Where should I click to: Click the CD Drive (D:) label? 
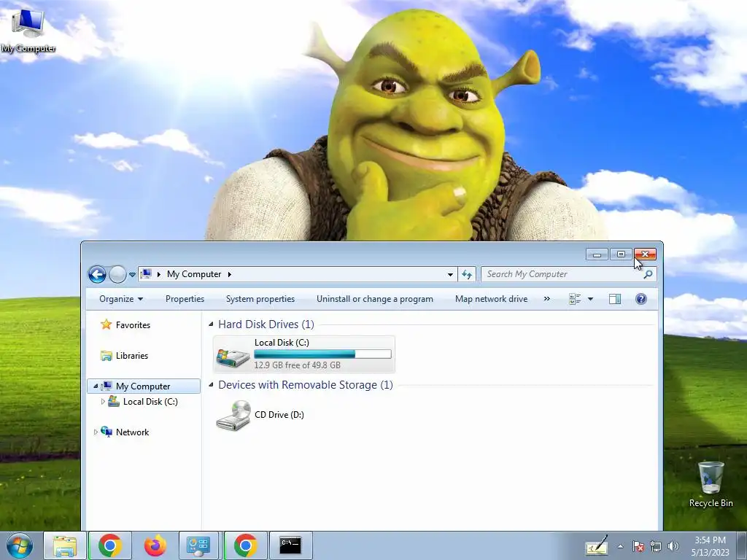point(279,415)
